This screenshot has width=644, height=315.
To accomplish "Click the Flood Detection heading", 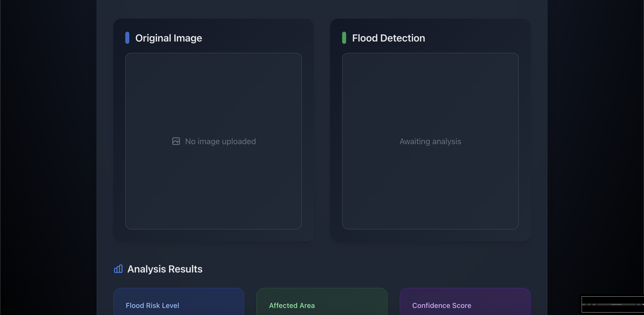I will click(388, 38).
